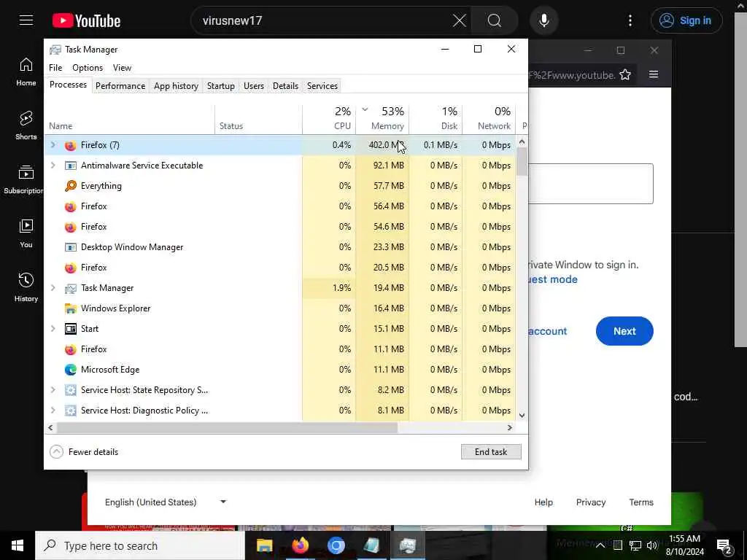This screenshot has height=560, width=747.
Task: Click the End task button
Action: tap(491, 452)
